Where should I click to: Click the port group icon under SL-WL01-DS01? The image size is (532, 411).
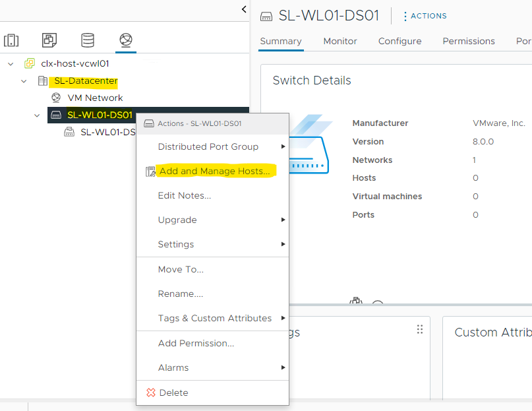pyautogui.click(x=69, y=132)
